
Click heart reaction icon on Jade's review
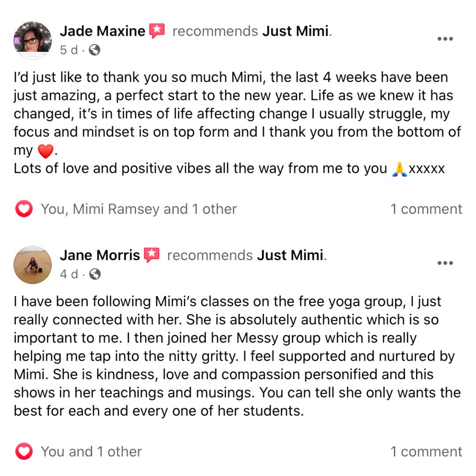24,209
